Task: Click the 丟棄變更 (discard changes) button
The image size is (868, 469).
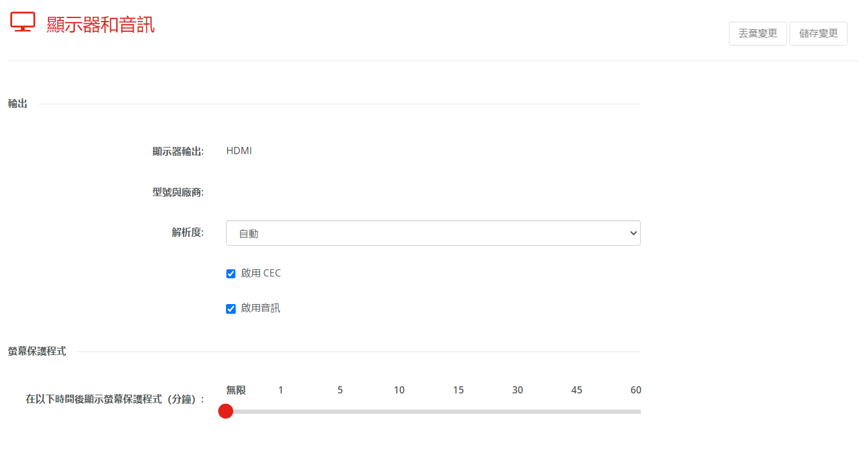Action: [x=758, y=34]
